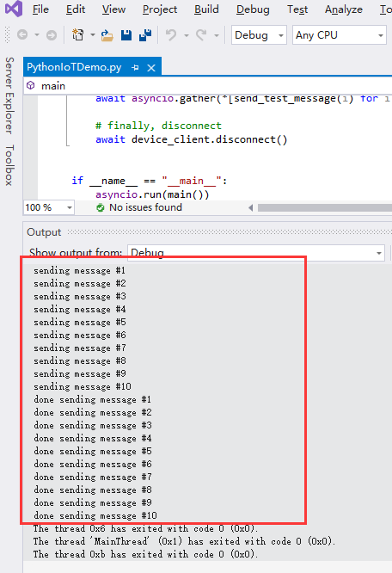Viewport: 392px width, 573px height.
Task: Close the PythonIoTDemo.py tab
Action: coord(151,68)
